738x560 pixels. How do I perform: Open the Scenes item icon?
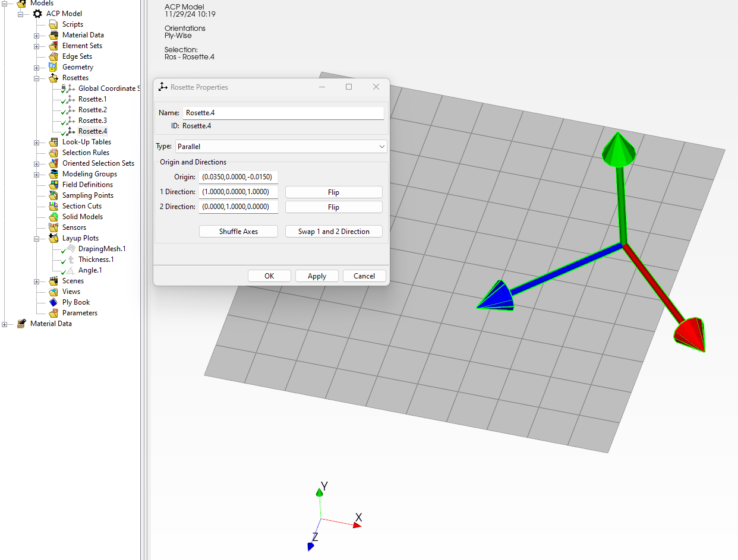point(52,280)
